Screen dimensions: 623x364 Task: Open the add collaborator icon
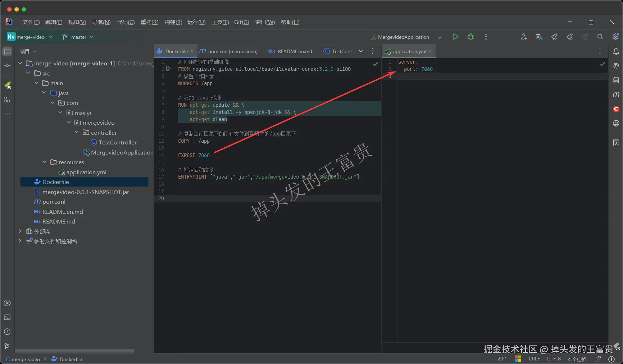pos(524,37)
